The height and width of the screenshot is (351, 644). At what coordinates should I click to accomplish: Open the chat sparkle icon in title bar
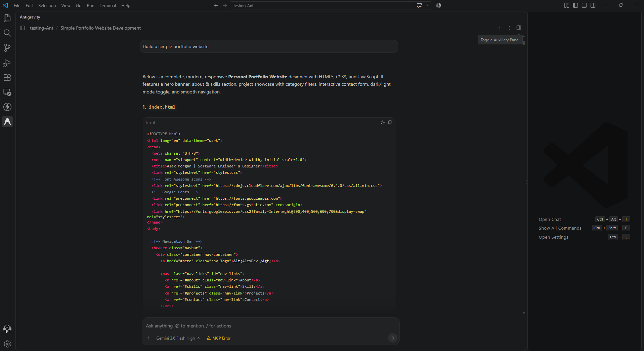(419, 5)
